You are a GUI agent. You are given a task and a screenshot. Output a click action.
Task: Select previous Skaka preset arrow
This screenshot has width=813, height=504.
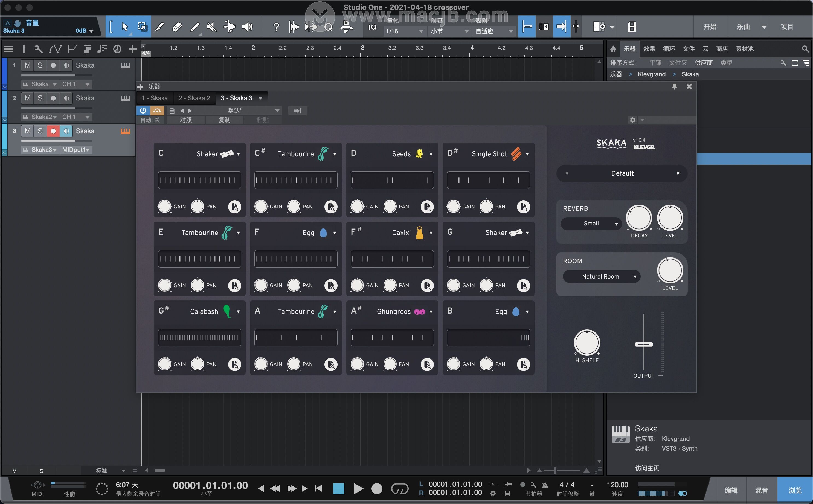coord(567,173)
